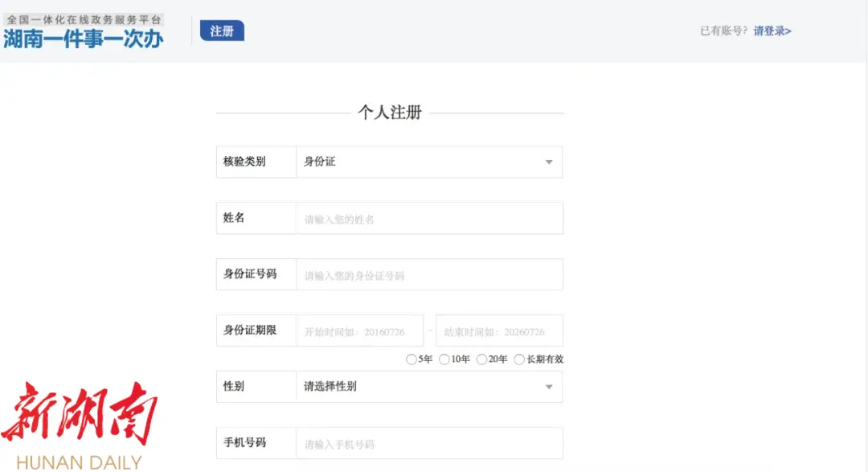Open the 身份证 verification type dropdown
Screen dimensions: 868x472
tap(428, 162)
